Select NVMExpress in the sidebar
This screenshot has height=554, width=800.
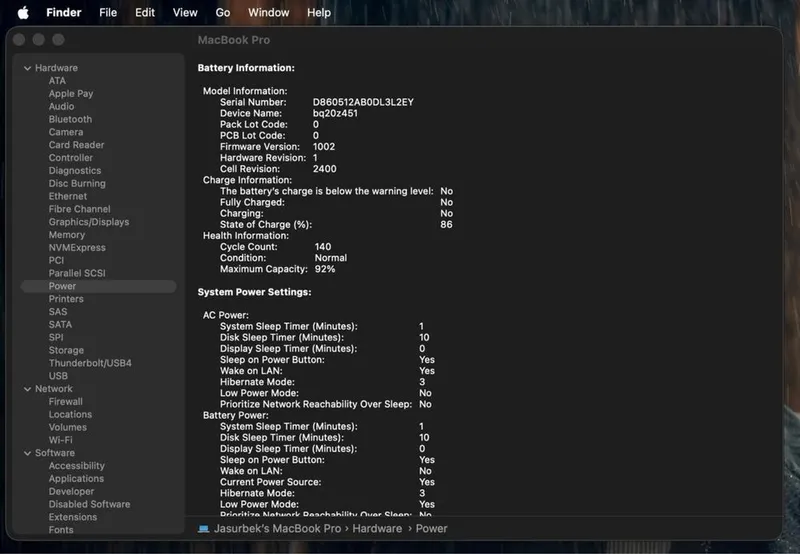pos(77,247)
